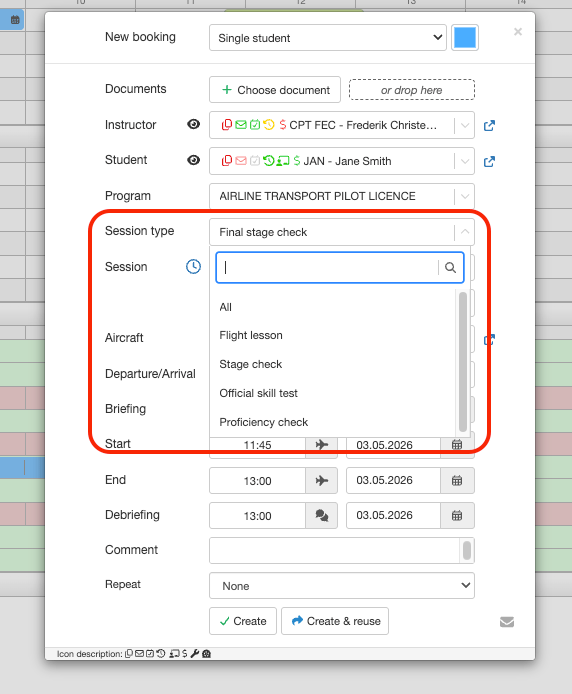Select Flight lesson from the list
572x694 pixels.
tap(251, 335)
